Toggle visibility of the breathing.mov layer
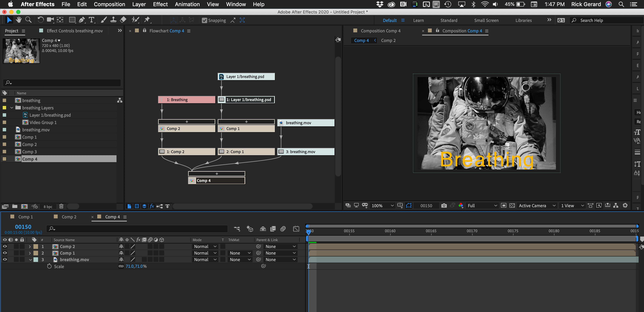 [x=4, y=259]
